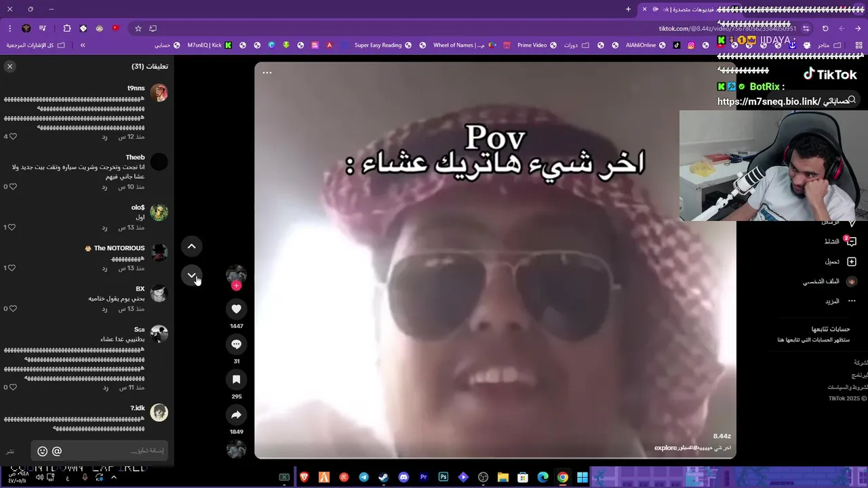
Task: Open olo$ profile avatar
Action: [x=159, y=212]
